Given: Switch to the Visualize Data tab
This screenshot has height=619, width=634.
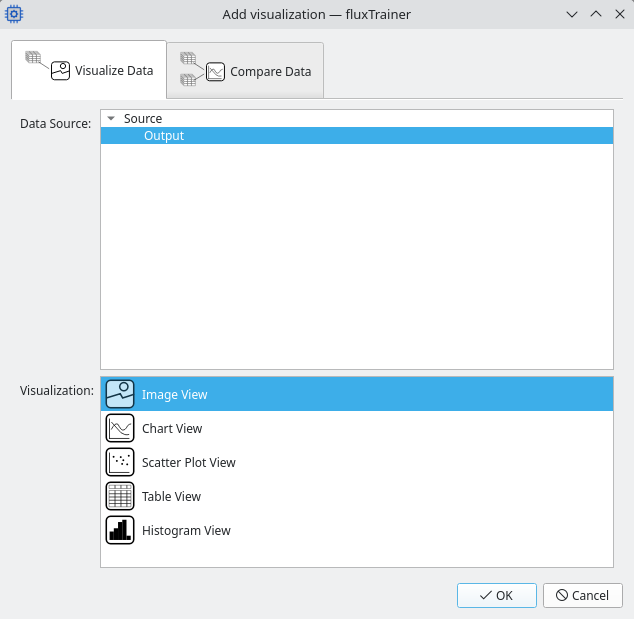Looking at the screenshot, I should (x=89, y=70).
